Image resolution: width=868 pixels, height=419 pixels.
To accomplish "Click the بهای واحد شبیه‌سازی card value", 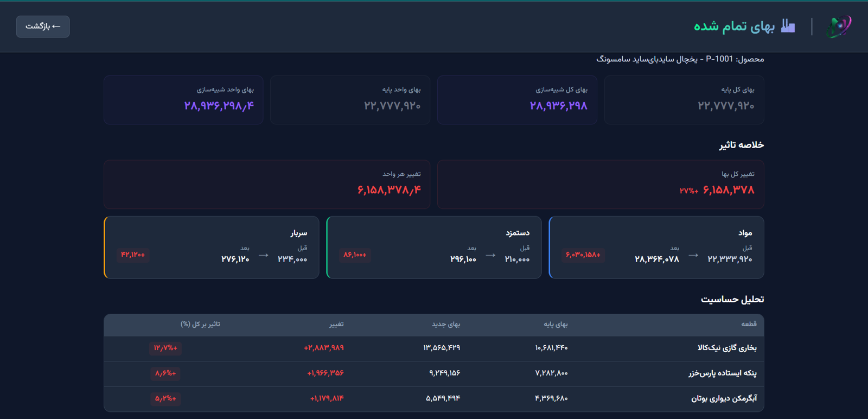I will click(219, 106).
